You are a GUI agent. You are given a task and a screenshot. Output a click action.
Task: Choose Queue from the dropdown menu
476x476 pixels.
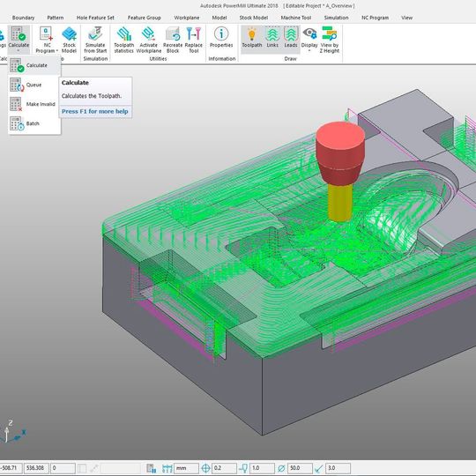(34, 85)
